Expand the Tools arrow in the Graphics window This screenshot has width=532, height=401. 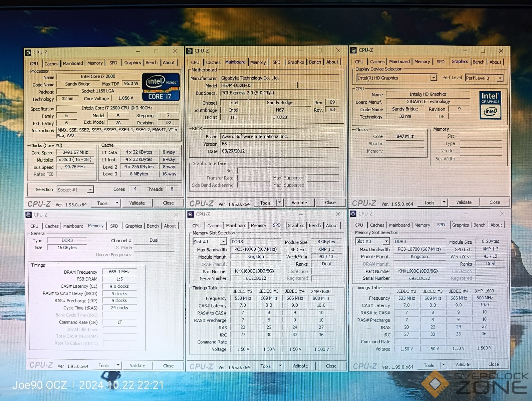444,202
